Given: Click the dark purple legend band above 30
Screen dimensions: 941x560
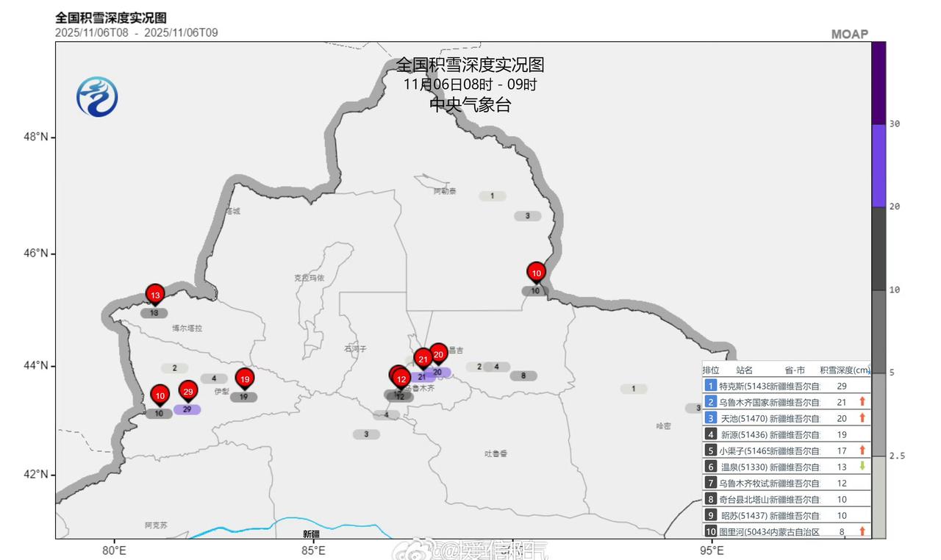Looking at the screenshot, I should [x=879, y=83].
